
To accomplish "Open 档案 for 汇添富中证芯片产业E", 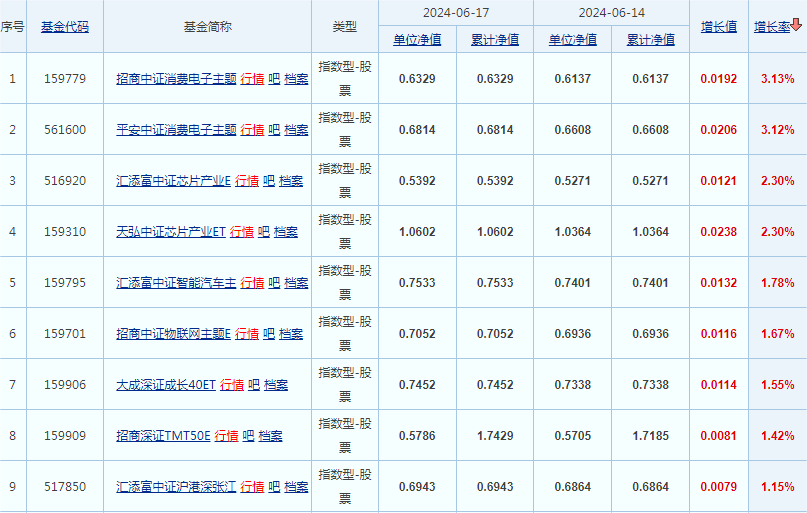I will click(291, 181).
